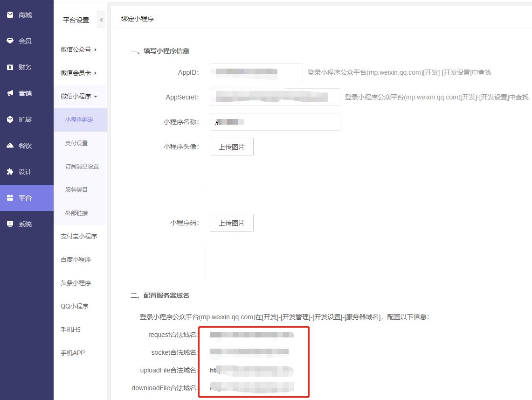The width and height of the screenshot is (532, 400).
Task: Focus the AppSecret input field
Action: point(275,97)
